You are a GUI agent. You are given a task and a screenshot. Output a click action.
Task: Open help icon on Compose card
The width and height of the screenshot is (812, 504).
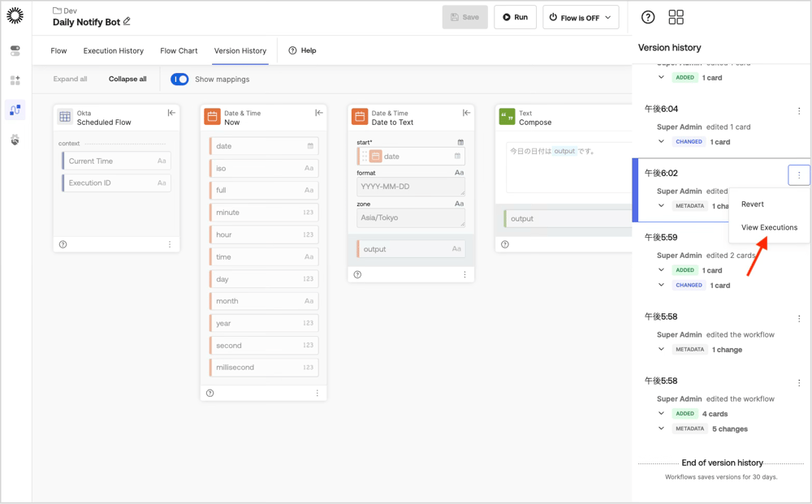click(505, 244)
